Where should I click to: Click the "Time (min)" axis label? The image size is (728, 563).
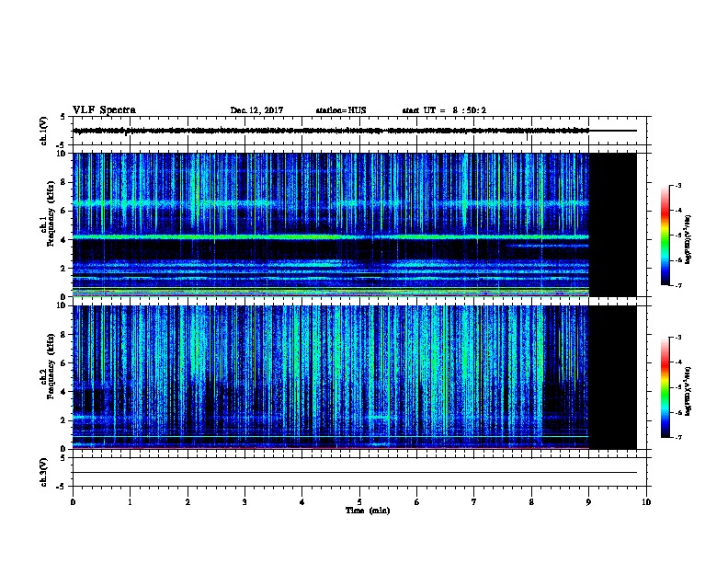pyautogui.click(x=368, y=511)
